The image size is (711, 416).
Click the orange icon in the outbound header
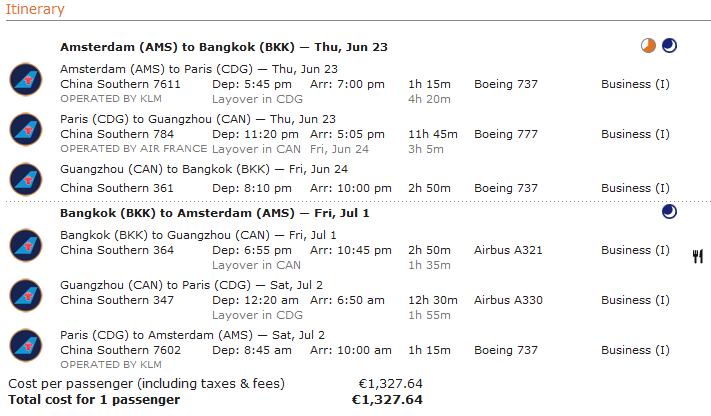(x=648, y=46)
